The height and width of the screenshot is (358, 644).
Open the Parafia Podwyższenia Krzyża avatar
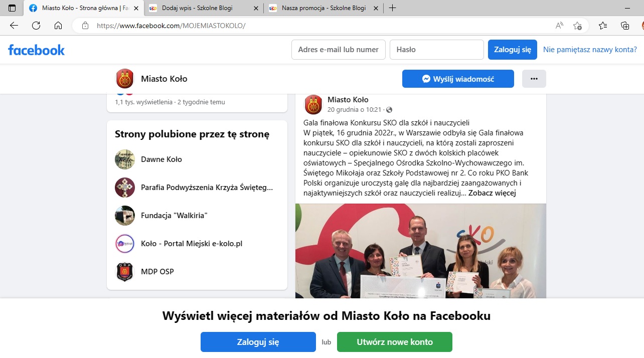[125, 188]
